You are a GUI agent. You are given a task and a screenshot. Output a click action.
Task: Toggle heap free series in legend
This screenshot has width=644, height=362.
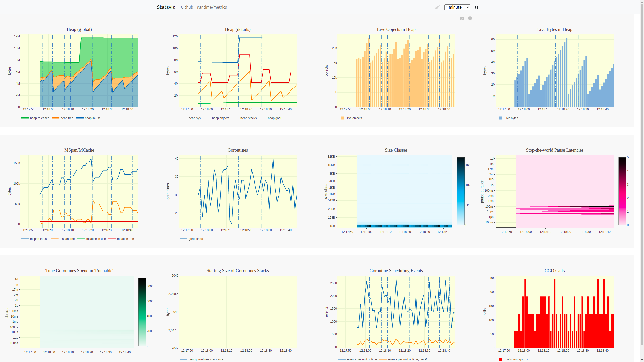point(67,118)
